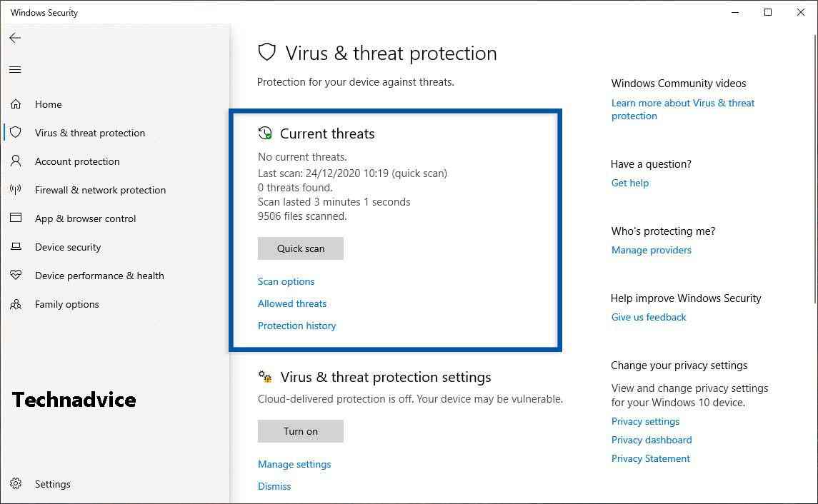Open Manage providers link

[651, 250]
